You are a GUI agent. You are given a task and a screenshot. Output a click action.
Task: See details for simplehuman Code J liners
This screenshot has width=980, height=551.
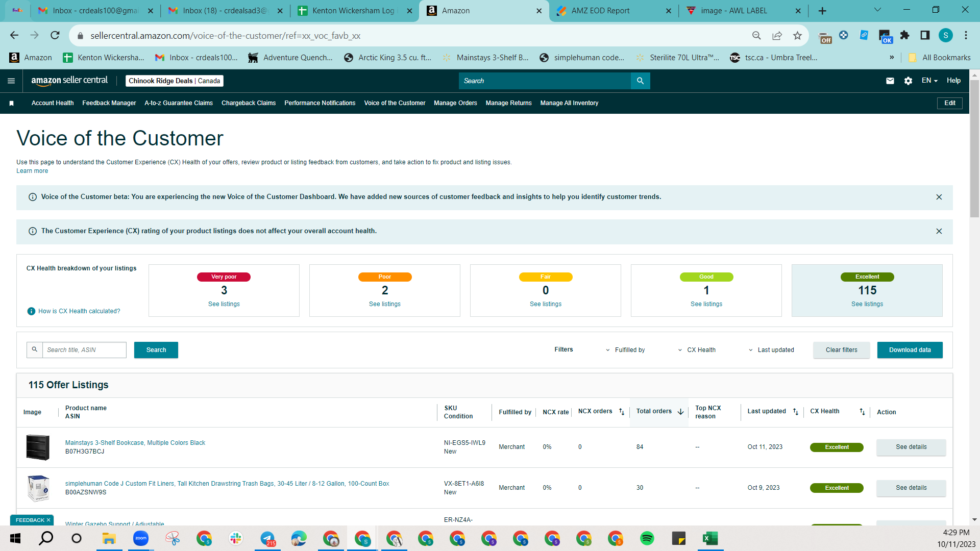(911, 488)
